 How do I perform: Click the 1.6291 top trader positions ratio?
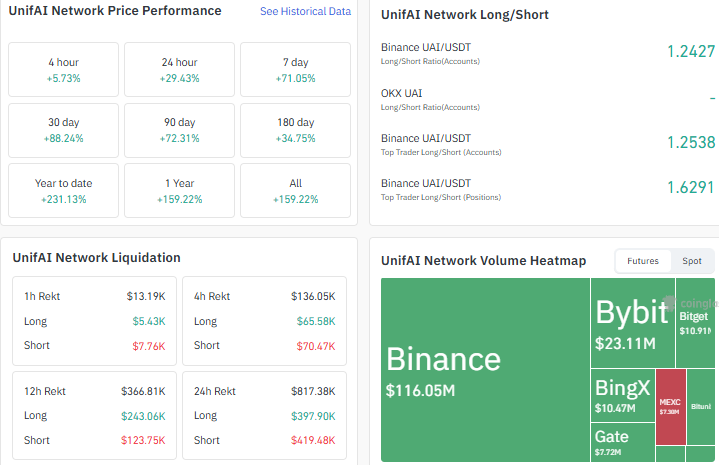point(691,188)
